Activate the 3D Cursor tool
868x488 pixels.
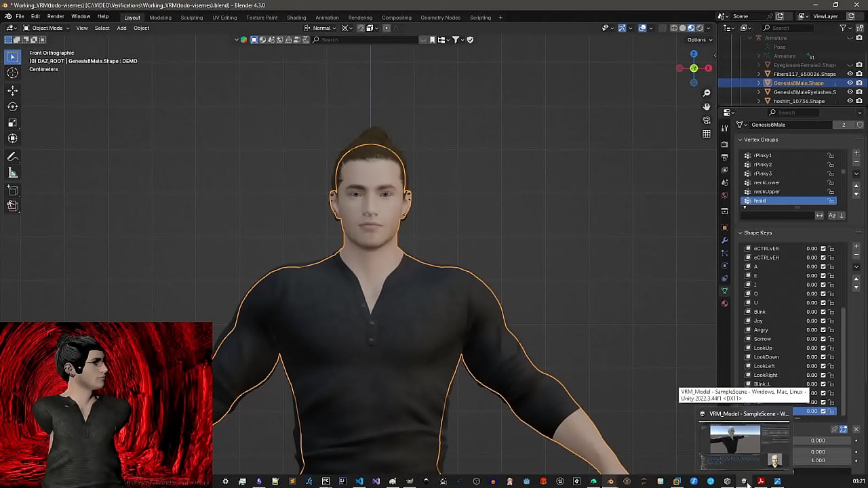click(x=12, y=73)
